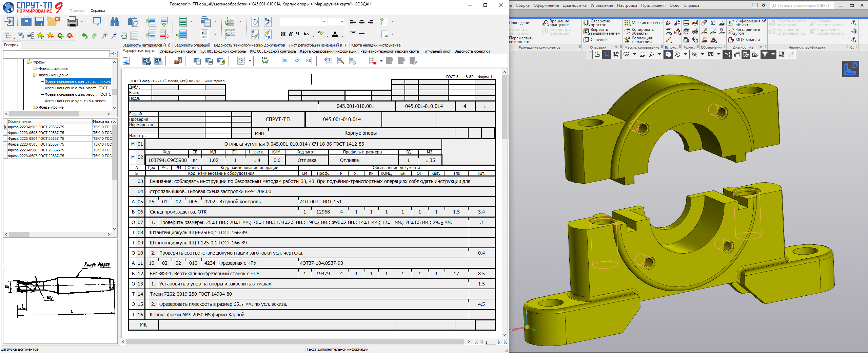Click the clock icon in document toolbar
The height and width of the screenshot is (353, 868).
(241, 61)
